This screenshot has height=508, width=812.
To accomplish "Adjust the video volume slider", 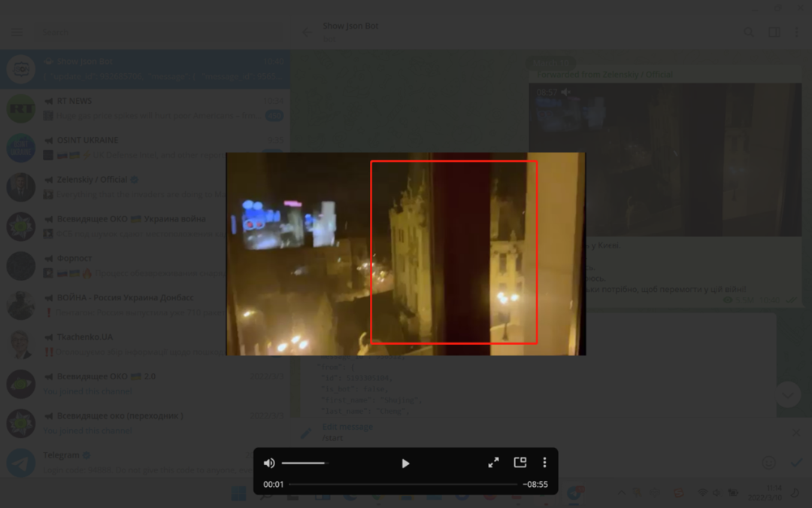I will (x=304, y=464).
